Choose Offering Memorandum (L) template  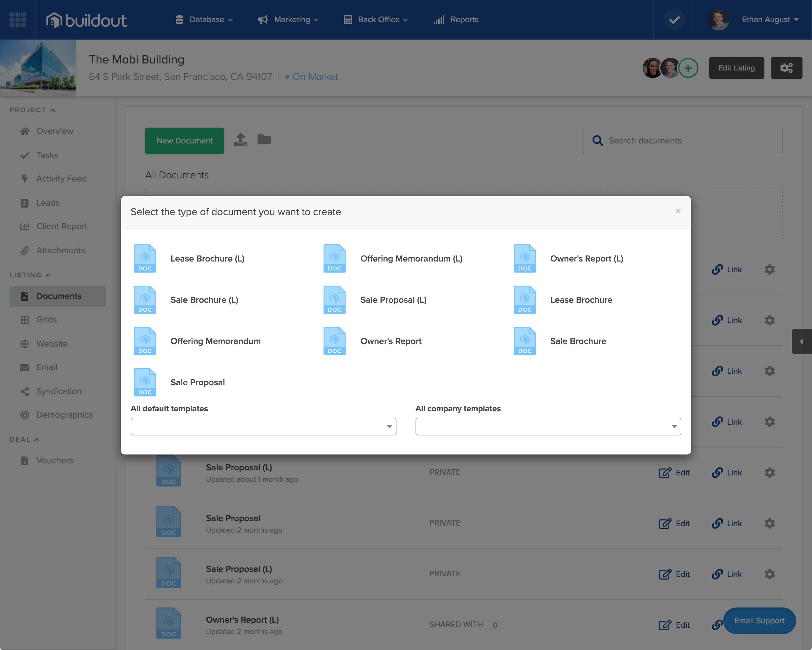pos(393,258)
